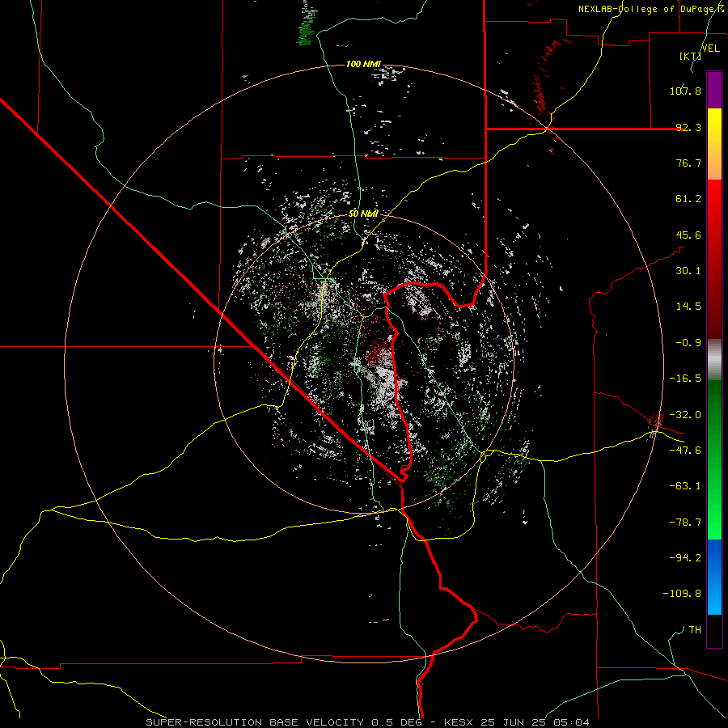
Task: Click the green segment of the velocity scale
Action: click(x=714, y=459)
